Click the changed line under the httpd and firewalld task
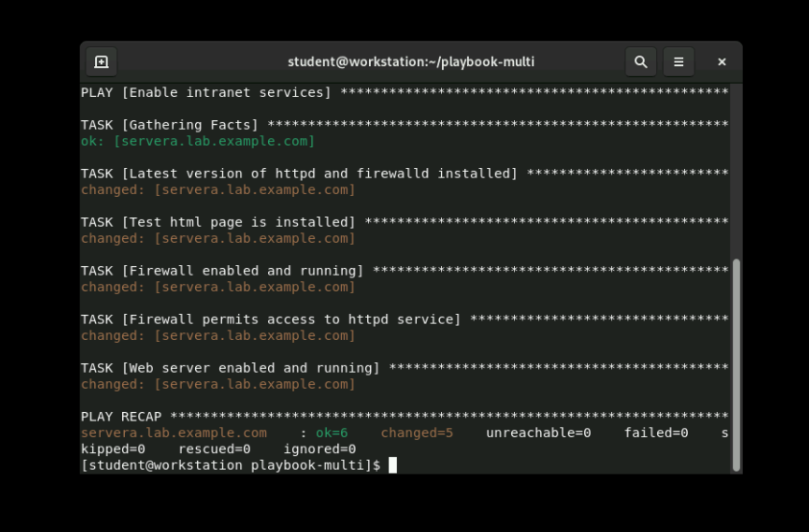This screenshot has height=532, width=809. 218,190
